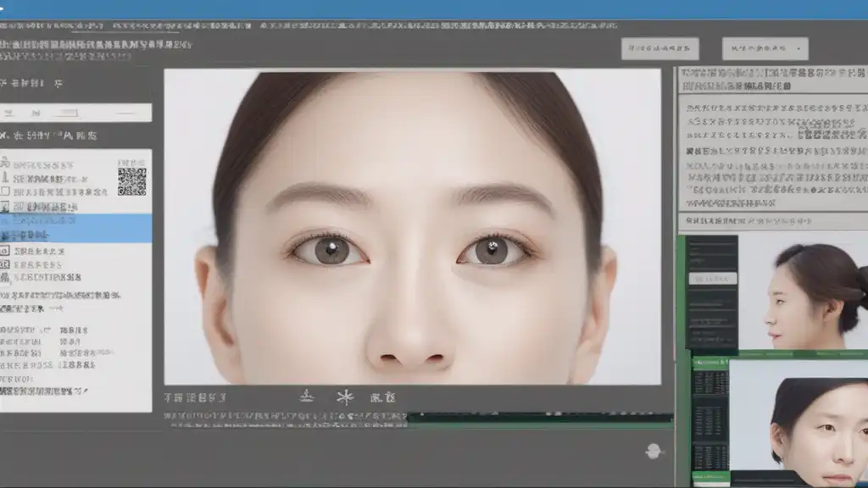
Task: Click the left gray button in top toolbar
Action: click(659, 48)
